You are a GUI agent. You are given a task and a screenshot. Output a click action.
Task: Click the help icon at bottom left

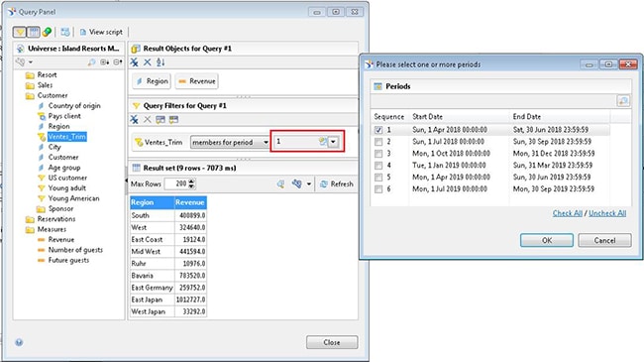pyautogui.click(x=19, y=342)
